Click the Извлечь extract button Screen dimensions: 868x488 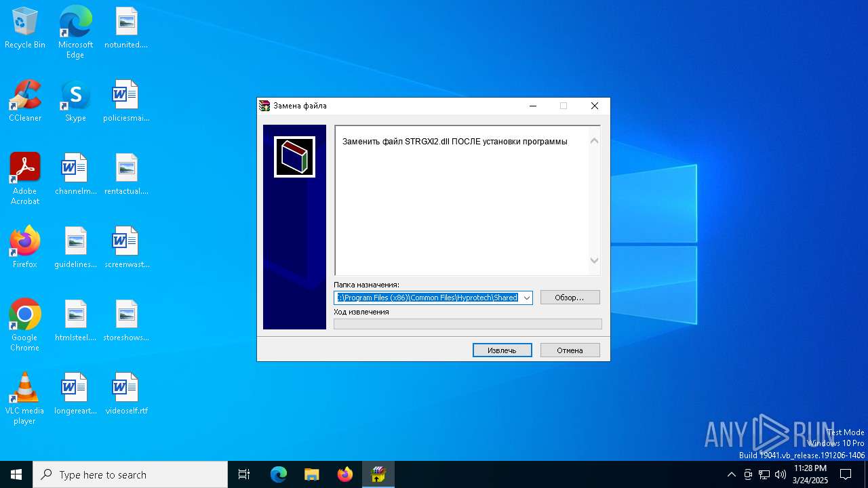point(502,350)
